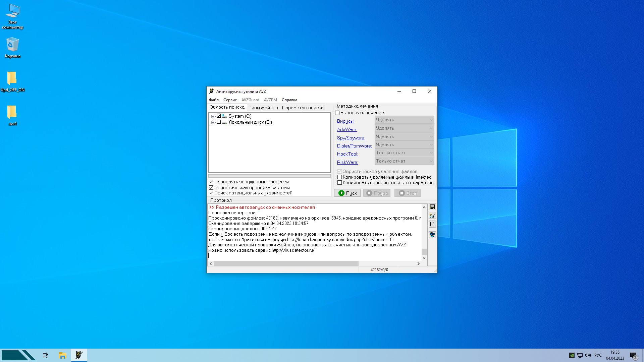
Task: Switch to the Типы файлов tab
Action: tap(263, 108)
